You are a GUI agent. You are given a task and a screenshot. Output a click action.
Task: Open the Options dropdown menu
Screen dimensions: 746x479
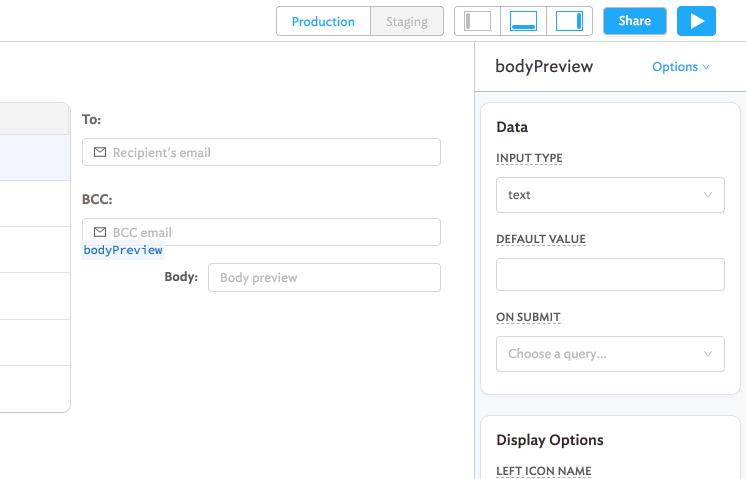pyautogui.click(x=680, y=67)
